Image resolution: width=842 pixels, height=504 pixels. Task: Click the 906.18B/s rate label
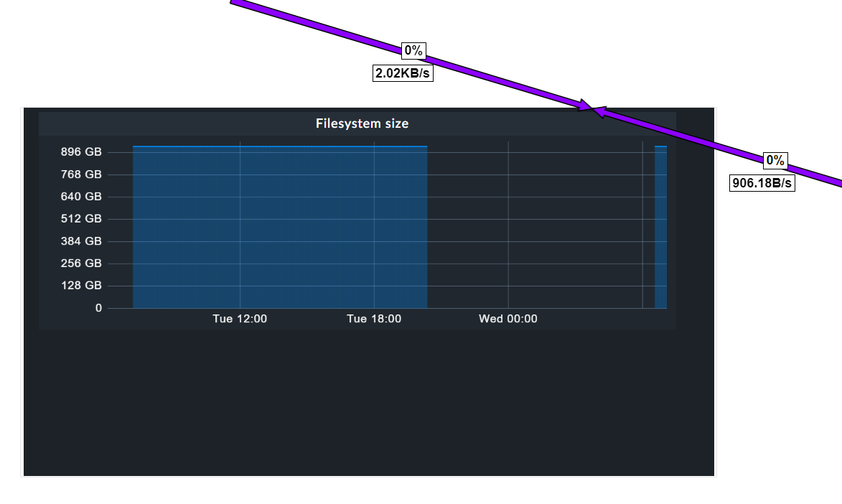pyautogui.click(x=763, y=183)
